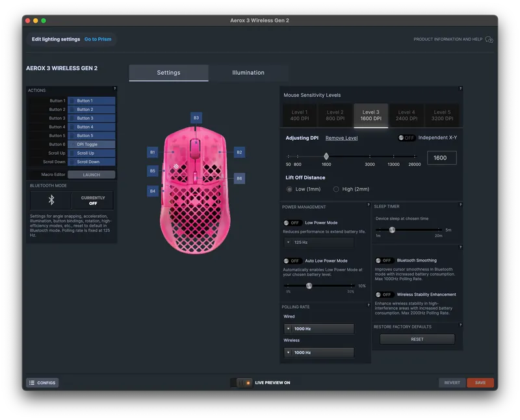The width and height of the screenshot is (520, 420).
Task: Click the Remove Level link
Action: tap(342, 138)
